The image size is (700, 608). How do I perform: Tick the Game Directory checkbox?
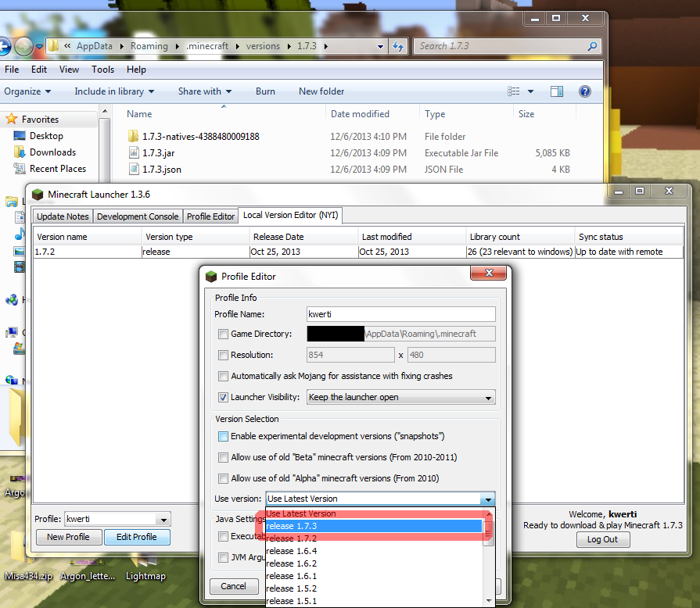223,334
